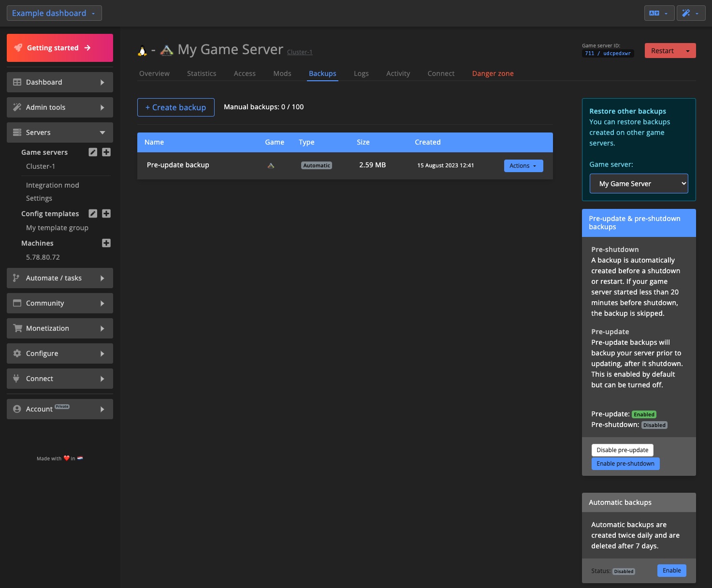Open the Danger zone tab
The image size is (712, 588).
click(x=493, y=73)
